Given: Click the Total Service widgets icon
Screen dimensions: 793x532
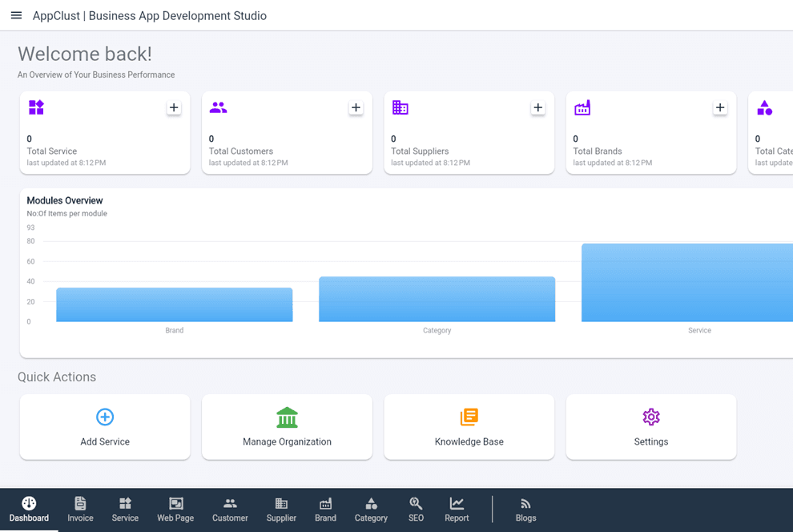Looking at the screenshot, I should tap(36, 107).
